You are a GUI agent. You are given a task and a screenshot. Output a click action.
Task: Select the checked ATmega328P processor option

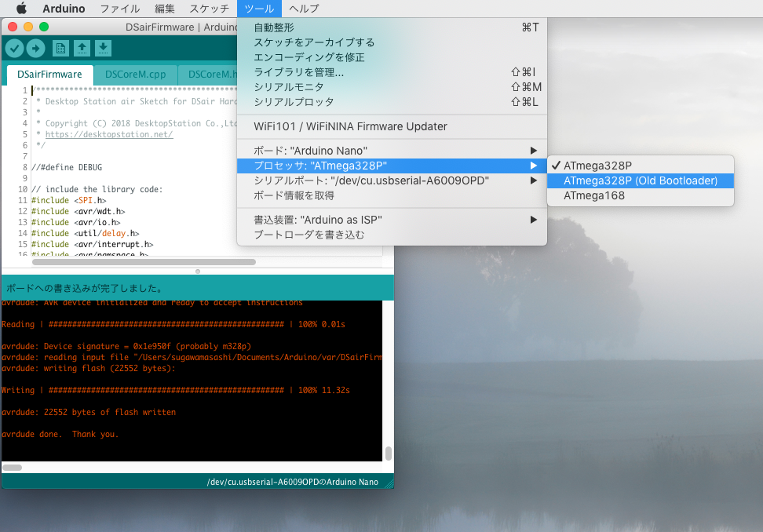[x=641, y=166]
